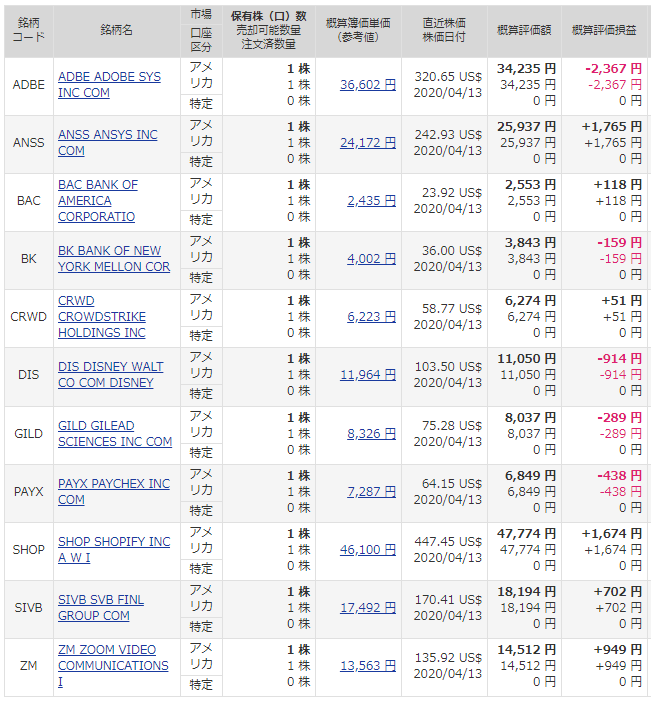Click book value link 13,563 円

[368, 666]
